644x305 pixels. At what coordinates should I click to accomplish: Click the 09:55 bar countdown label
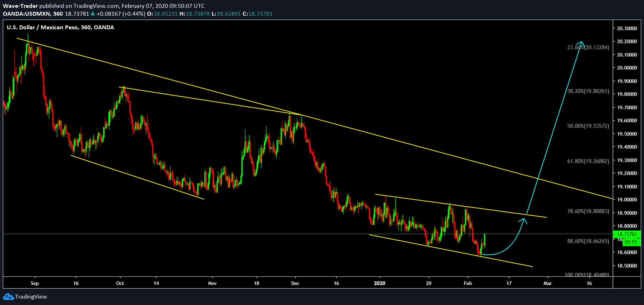coord(631,242)
